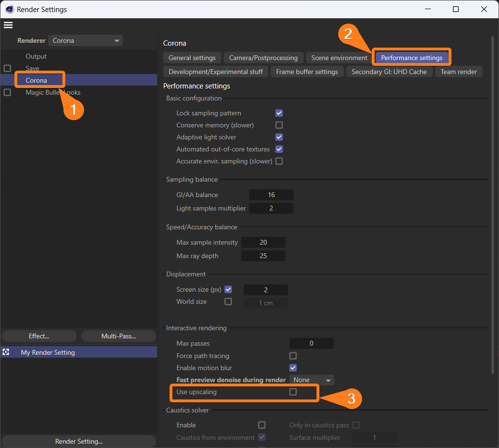Click the Max sample intensity field

(x=263, y=242)
